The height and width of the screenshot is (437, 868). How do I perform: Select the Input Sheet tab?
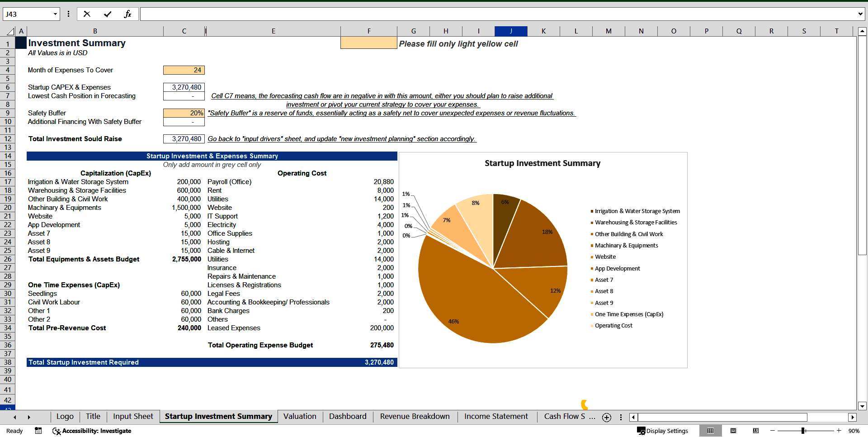tap(132, 416)
